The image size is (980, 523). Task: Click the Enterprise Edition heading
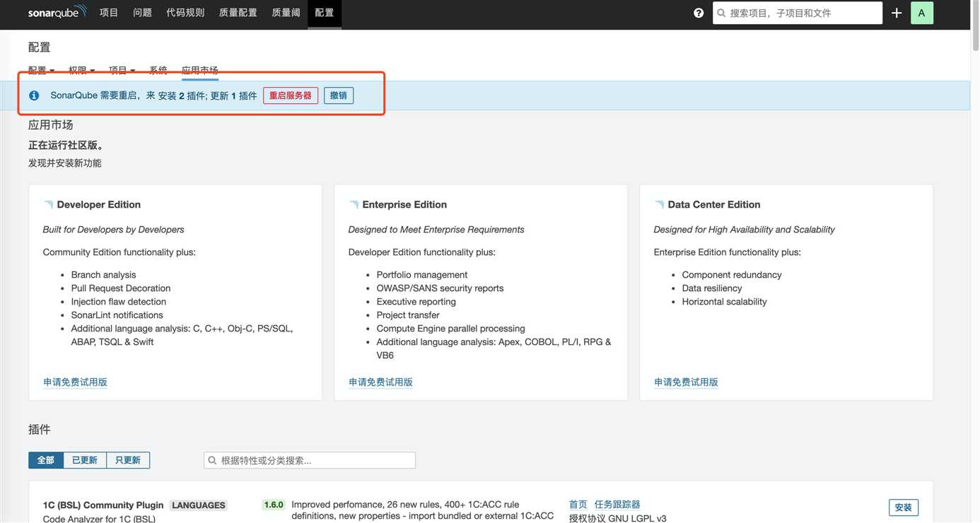(404, 204)
